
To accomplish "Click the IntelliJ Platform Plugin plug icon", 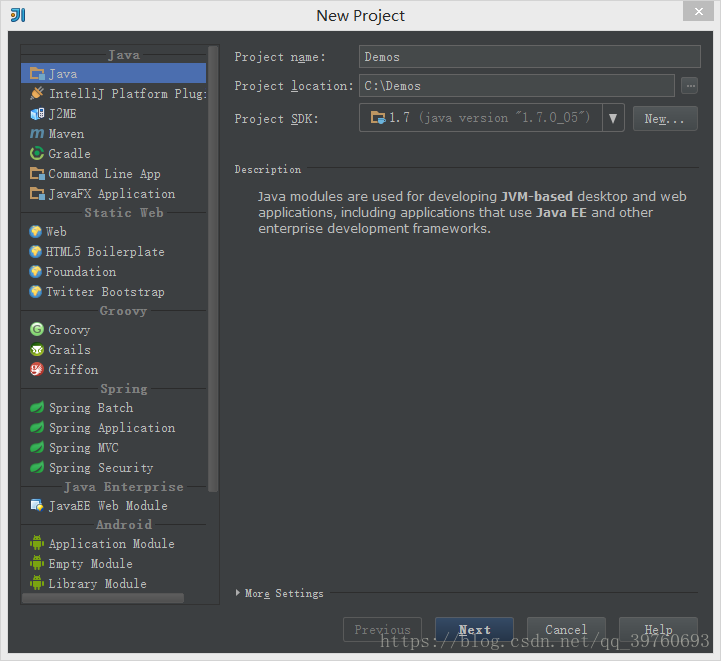I will [37, 93].
